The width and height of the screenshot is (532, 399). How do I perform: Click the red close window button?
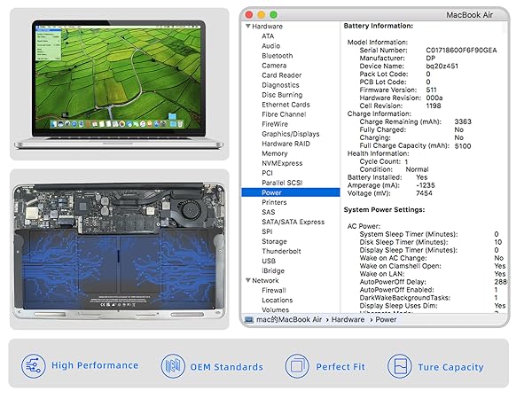coord(249,14)
